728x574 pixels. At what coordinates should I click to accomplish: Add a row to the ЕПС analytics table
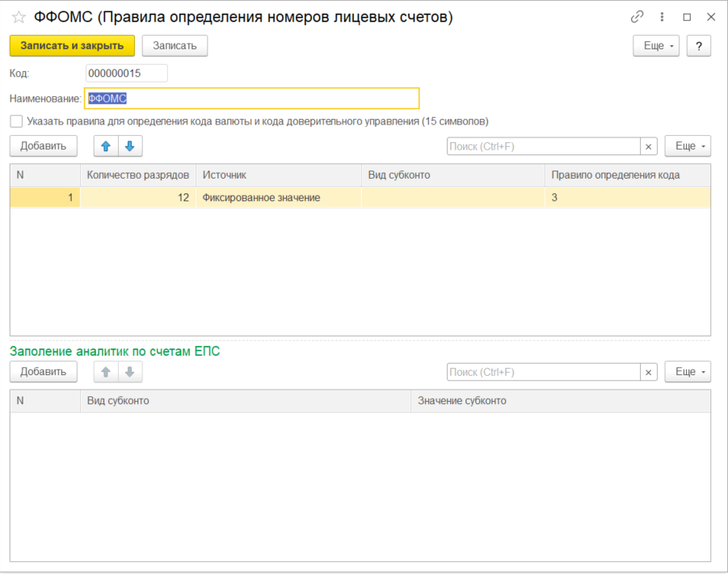pyautogui.click(x=43, y=372)
